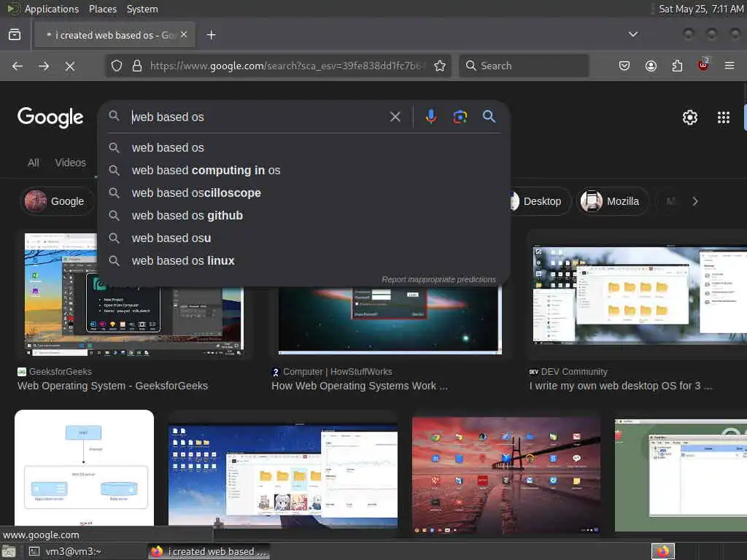747x560 pixels.
Task: Open the extensions puzzle icon
Action: pyautogui.click(x=677, y=66)
